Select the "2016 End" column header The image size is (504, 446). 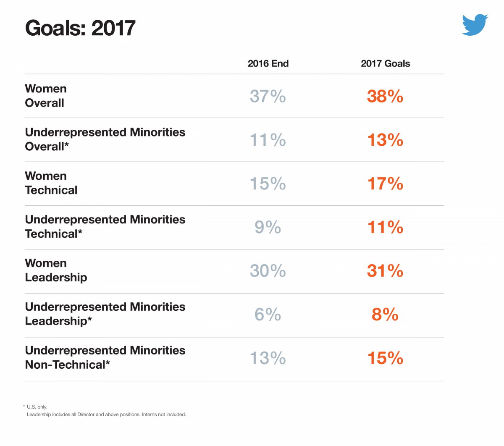coord(268,63)
